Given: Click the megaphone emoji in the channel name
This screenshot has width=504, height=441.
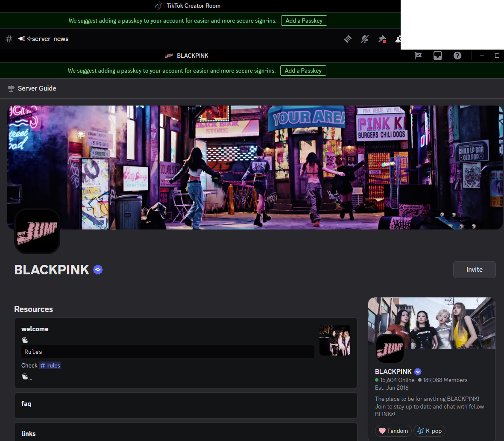Looking at the screenshot, I should coord(21,38).
